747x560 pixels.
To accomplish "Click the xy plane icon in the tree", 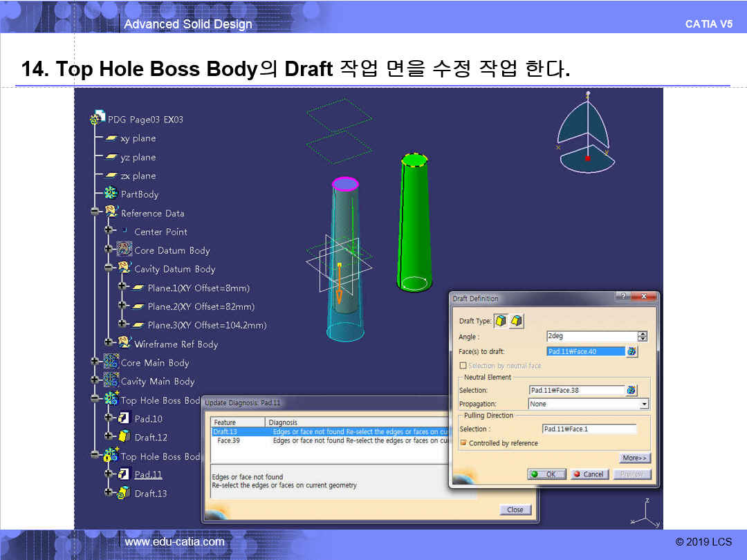I will pos(111,138).
